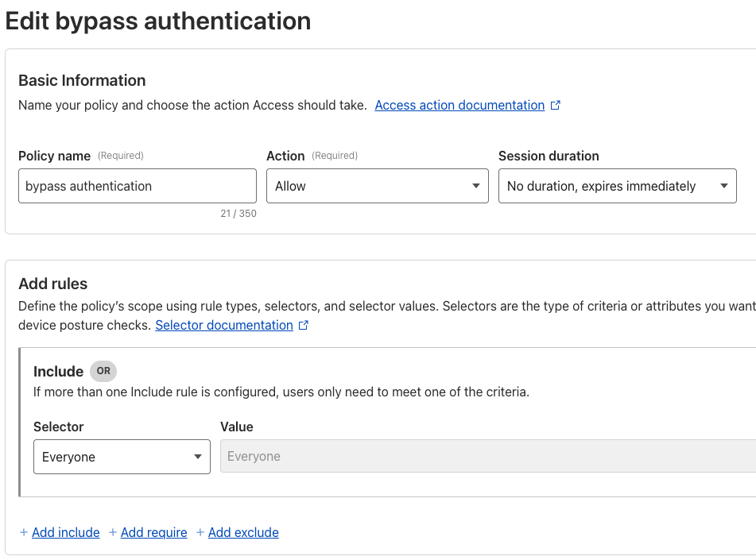Click plus icon before Add include
Image resolution: width=756 pixels, height=560 pixels.
pos(24,532)
